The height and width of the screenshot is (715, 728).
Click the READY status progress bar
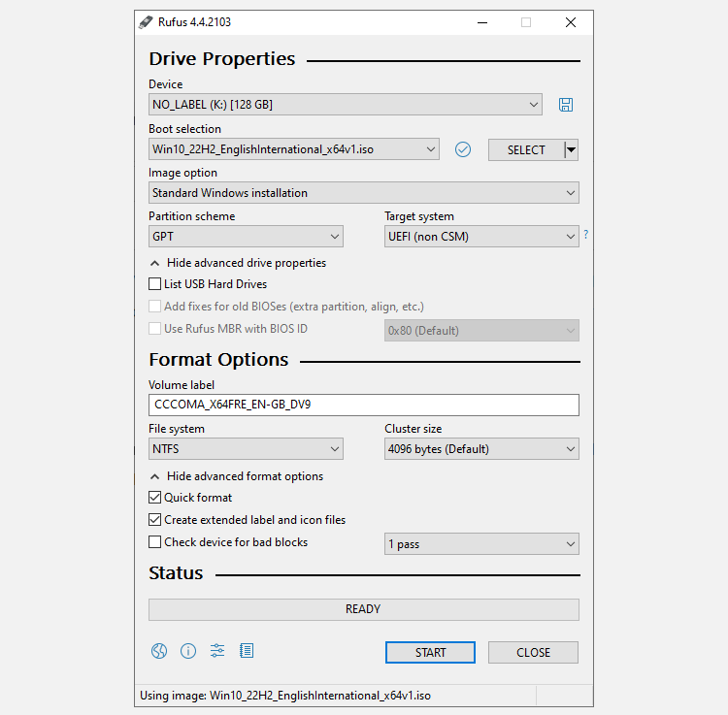(x=363, y=609)
